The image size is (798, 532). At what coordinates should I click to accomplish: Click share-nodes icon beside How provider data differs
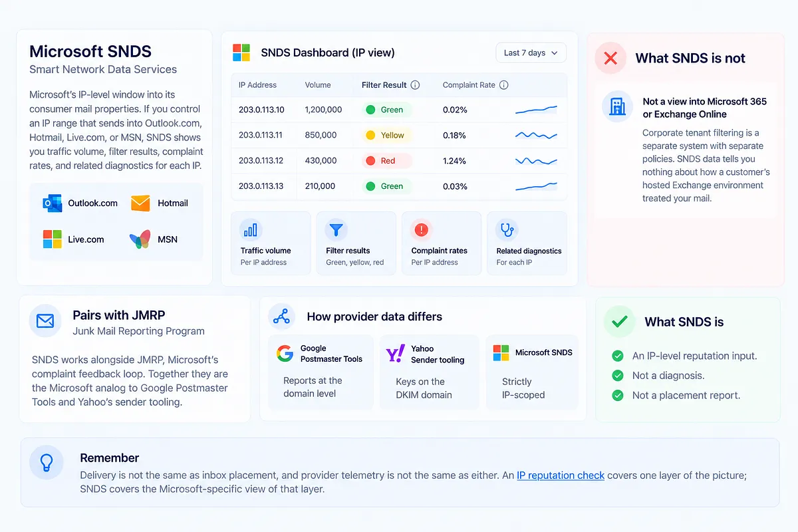click(281, 317)
